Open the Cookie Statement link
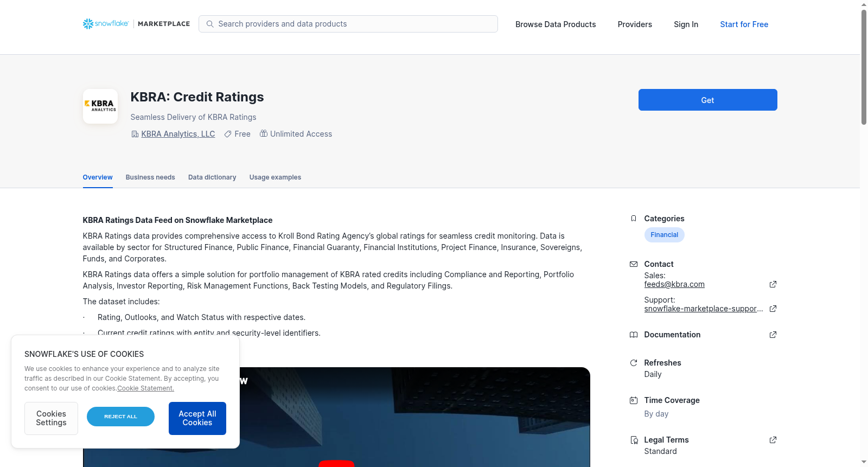868x467 pixels. (x=145, y=388)
